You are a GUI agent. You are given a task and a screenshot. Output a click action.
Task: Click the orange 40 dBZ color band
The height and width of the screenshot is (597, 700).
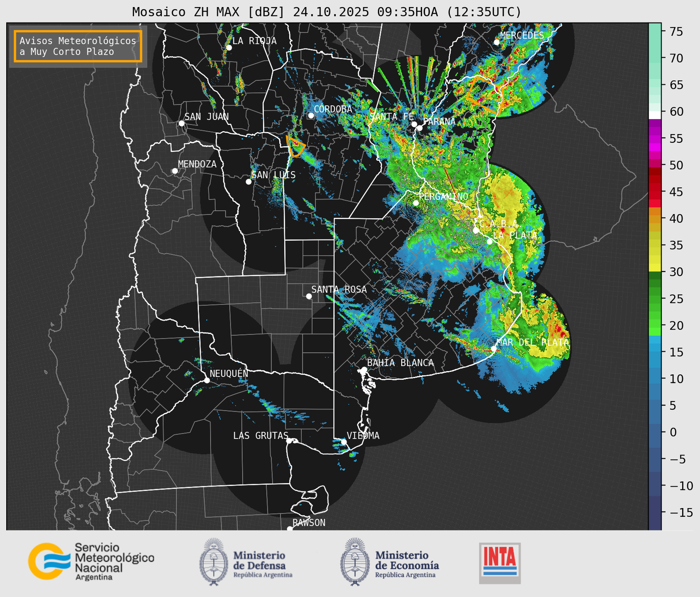(655, 218)
